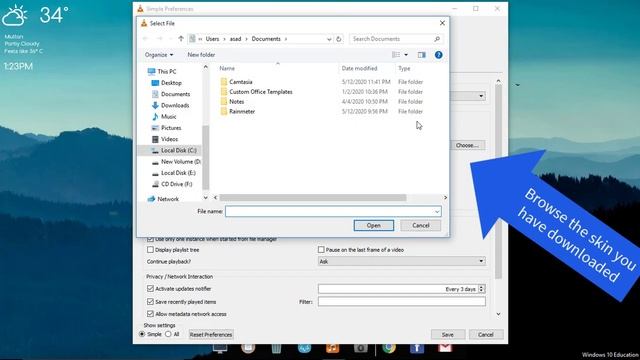Navigate up one folder level arrow

pyautogui.click(x=181, y=39)
